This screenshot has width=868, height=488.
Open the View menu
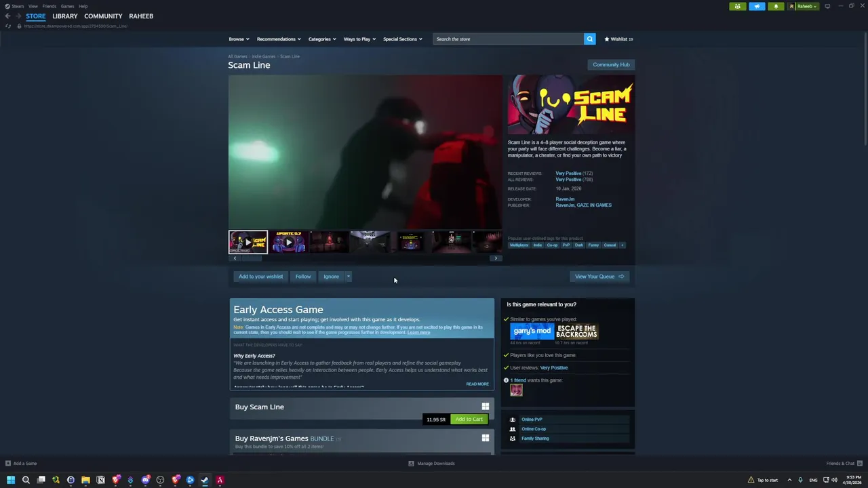coord(33,6)
